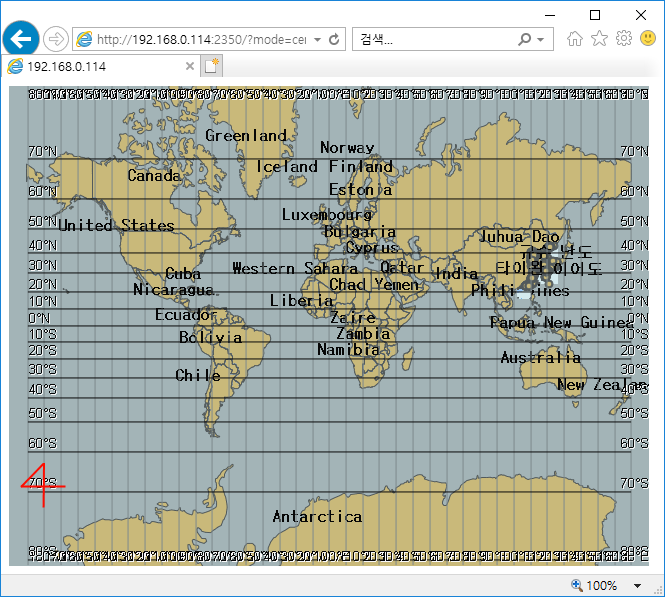This screenshot has height=597, width=665.
Task: Expand the search provider dropdown arrow
Action: click(x=541, y=40)
